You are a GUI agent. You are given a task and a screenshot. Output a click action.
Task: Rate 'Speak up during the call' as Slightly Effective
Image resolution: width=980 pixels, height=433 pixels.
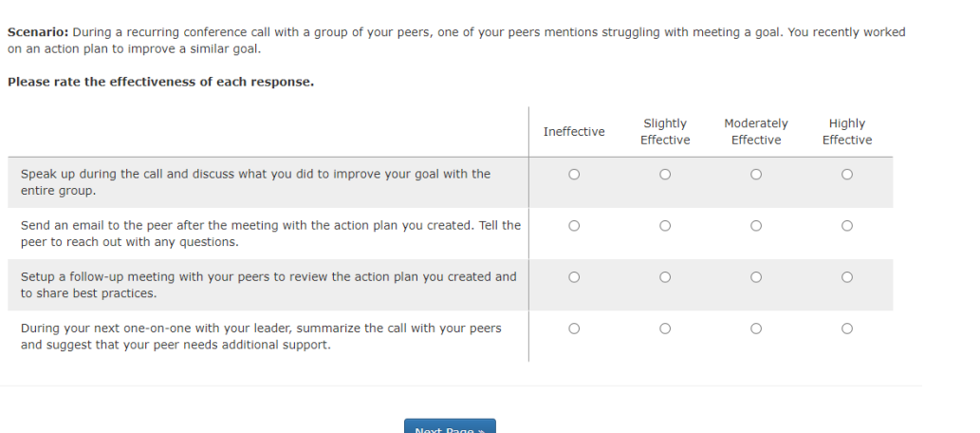(665, 175)
